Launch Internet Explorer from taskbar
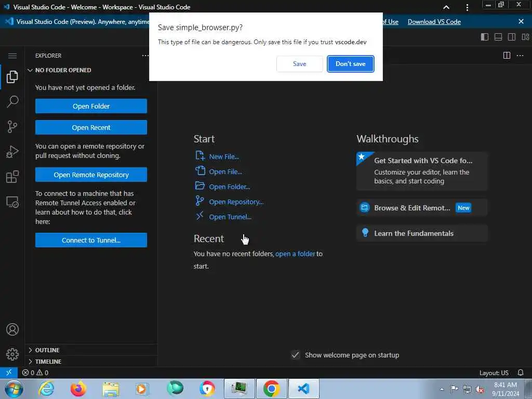The image size is (532, 399). pyautogui.click(x=46, y=389)
